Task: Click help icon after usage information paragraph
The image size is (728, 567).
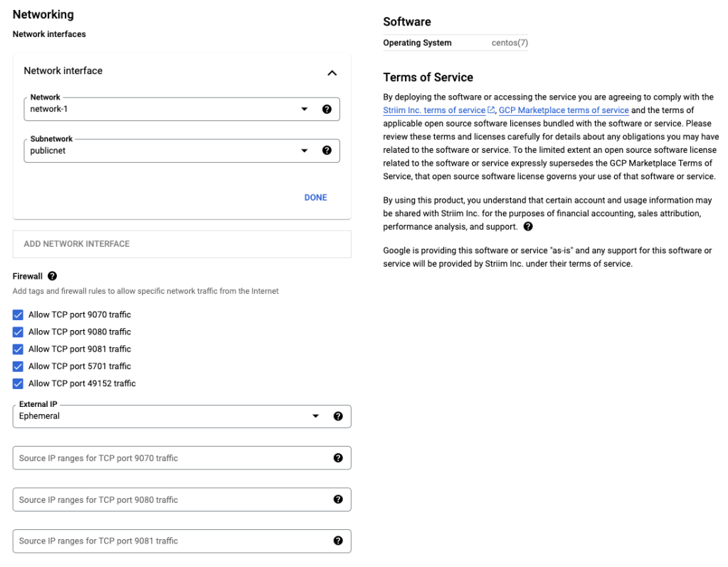Action: [527, 227]
